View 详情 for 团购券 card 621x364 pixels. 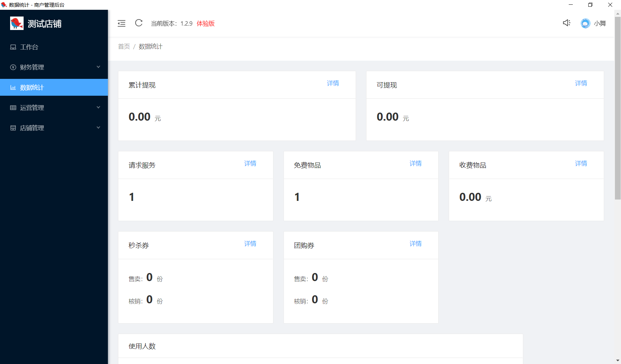click(x=415, y=244)
